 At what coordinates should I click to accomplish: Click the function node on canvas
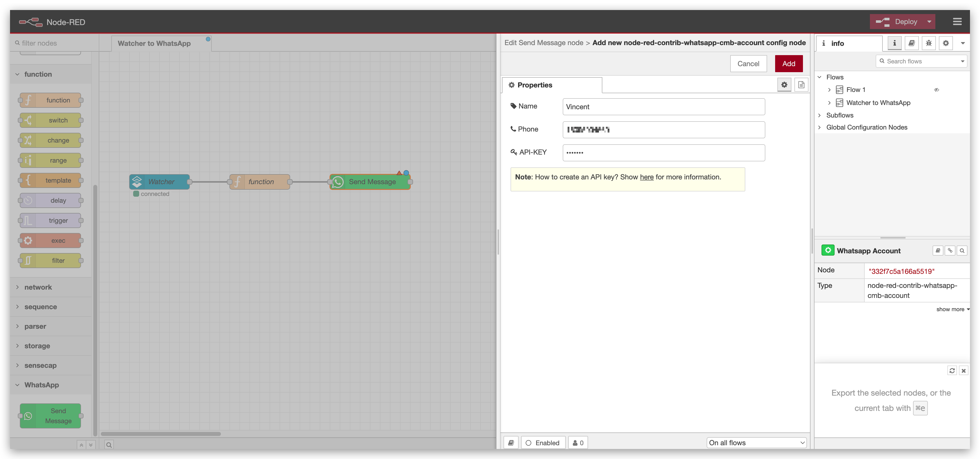click(260, 182)
